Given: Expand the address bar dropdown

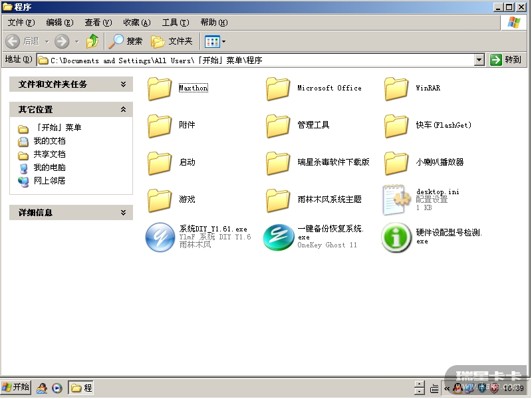Looking at the screenshot, I should click(479, 60).
